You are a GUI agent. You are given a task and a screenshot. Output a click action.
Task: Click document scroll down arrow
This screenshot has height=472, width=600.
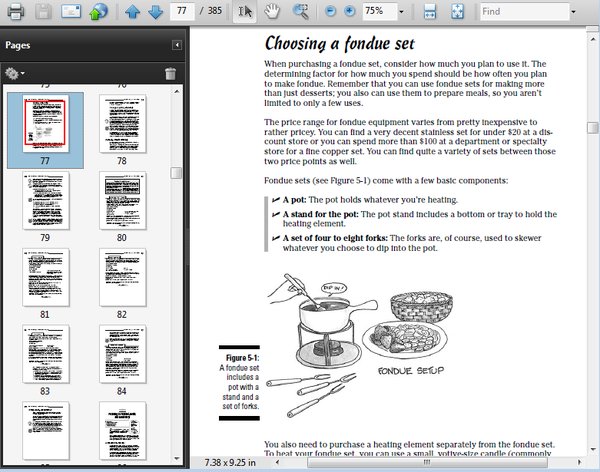pyautogui.click(x=593, y=449)
